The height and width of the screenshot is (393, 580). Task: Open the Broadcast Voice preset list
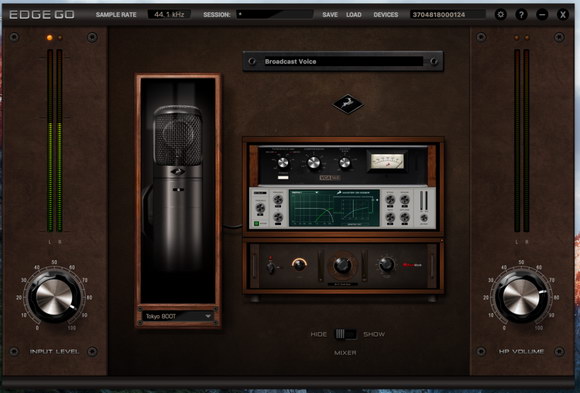343,61
